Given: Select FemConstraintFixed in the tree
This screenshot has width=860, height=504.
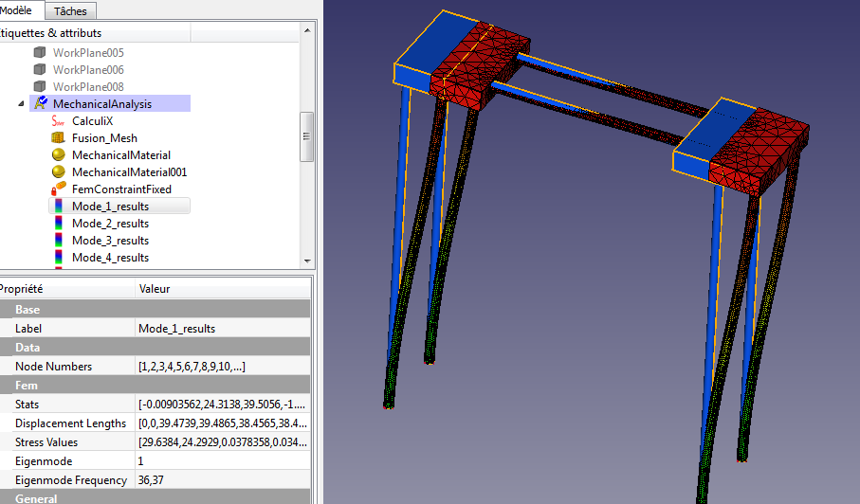Looking at the screenshot, I should (121, 189).
